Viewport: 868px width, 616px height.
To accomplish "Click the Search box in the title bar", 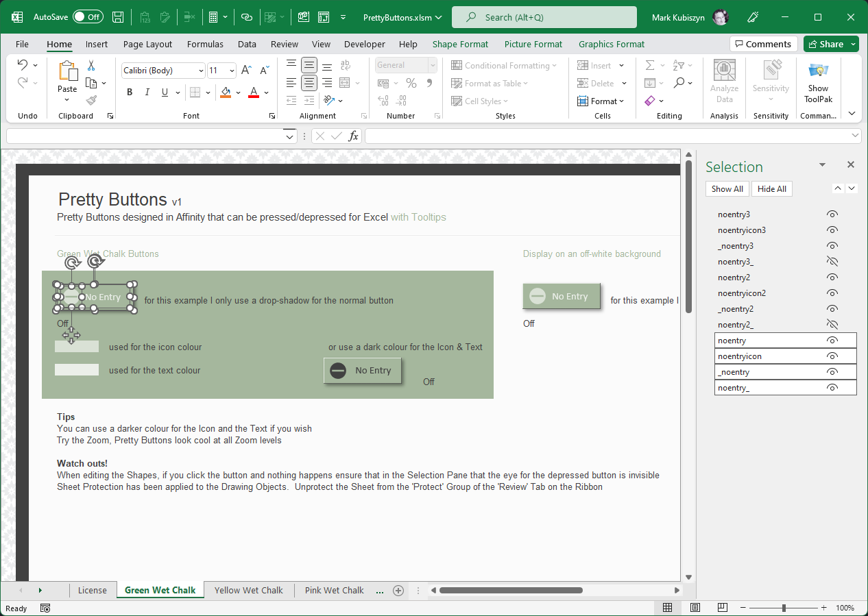I will point(543,17).
